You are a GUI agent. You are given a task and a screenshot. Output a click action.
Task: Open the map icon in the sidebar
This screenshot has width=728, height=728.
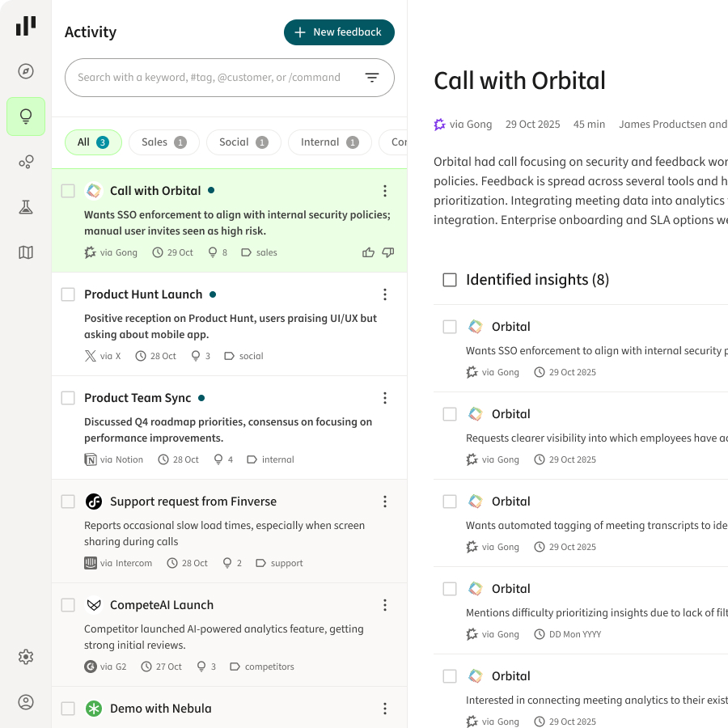25,252
